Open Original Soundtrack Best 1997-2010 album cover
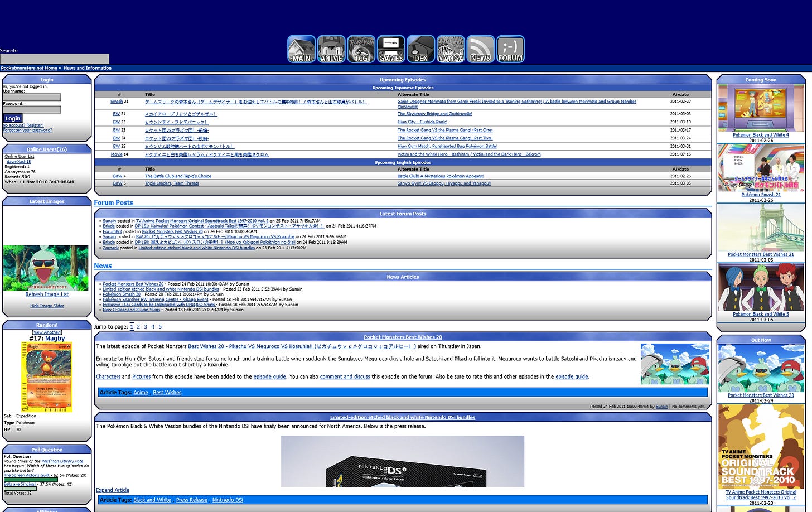The image size is (812, 512). pyautogui.click(x=761, y=447)
